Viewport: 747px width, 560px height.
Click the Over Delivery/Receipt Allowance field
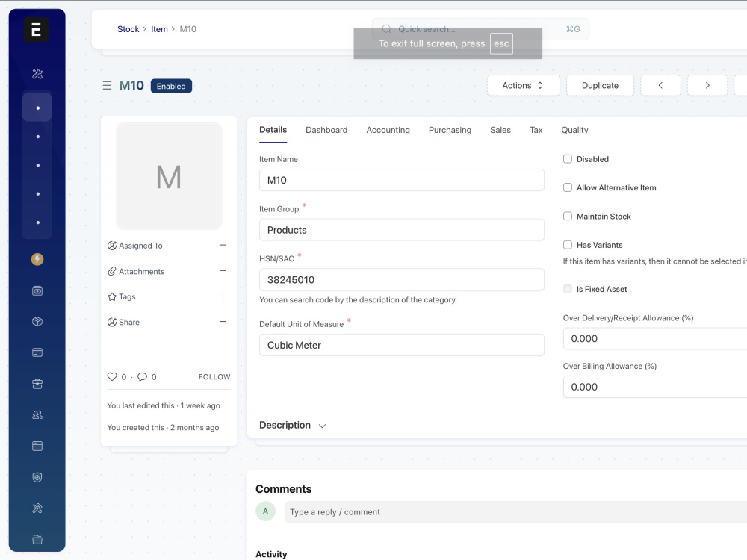click(654, 338)
